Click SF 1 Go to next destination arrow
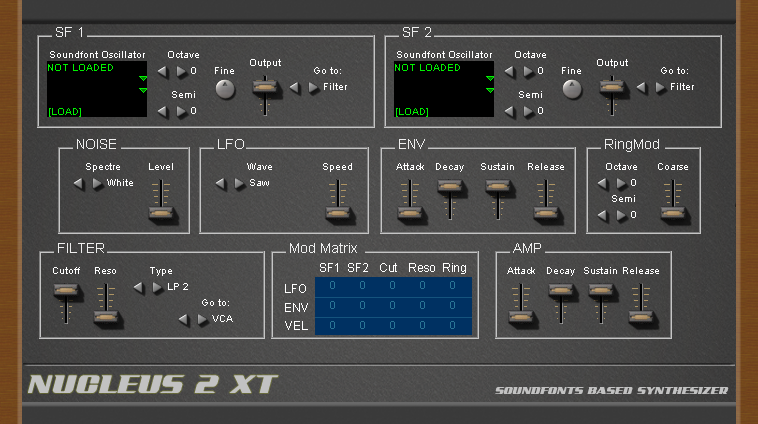 [313, 88]
